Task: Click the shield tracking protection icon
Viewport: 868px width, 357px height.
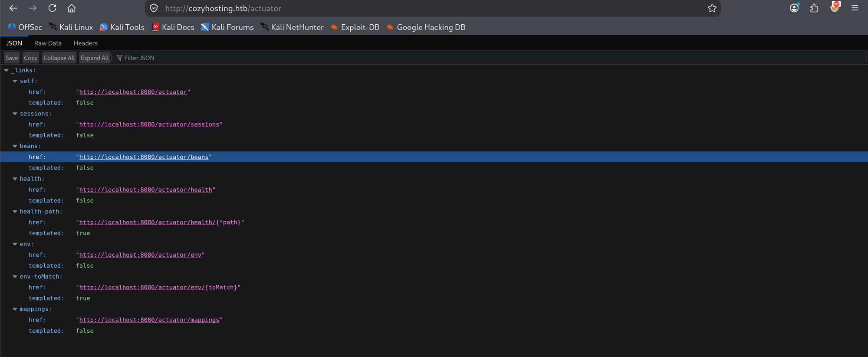Action: tap(154, 8)
